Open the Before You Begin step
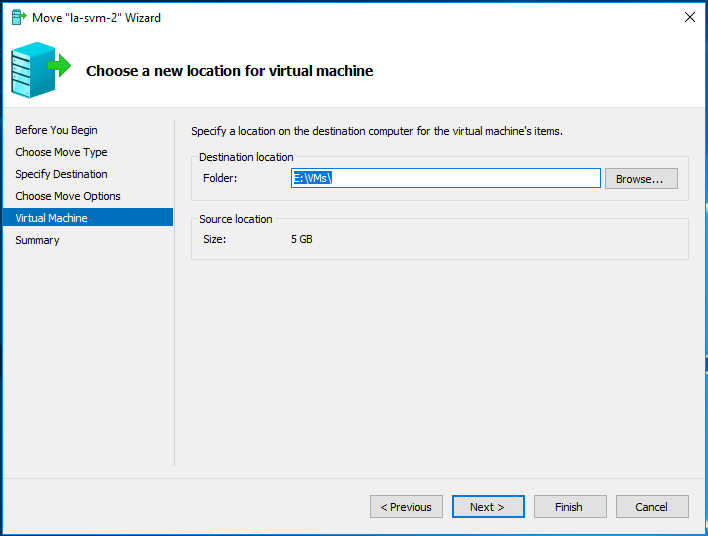 (x=56, y=130)
